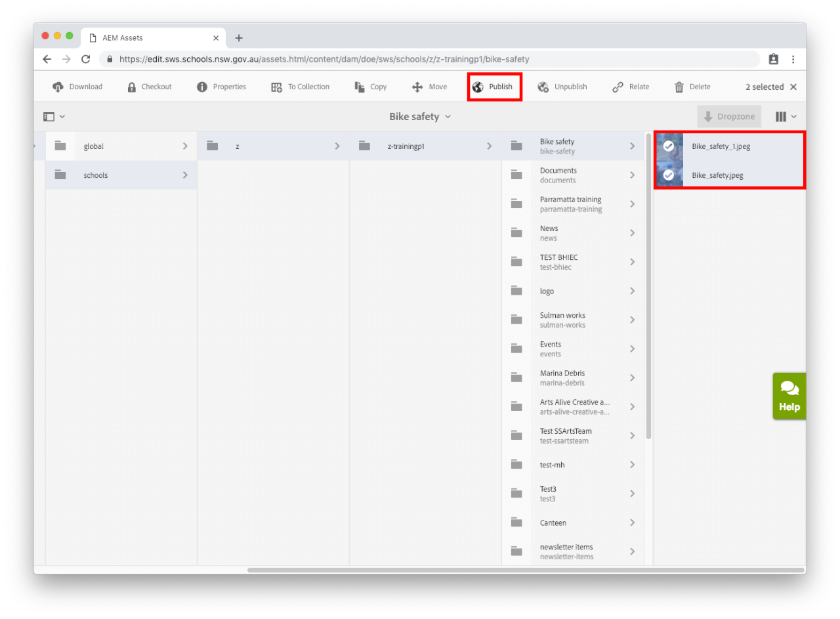Open the test-mh folder

pos(573,465)
